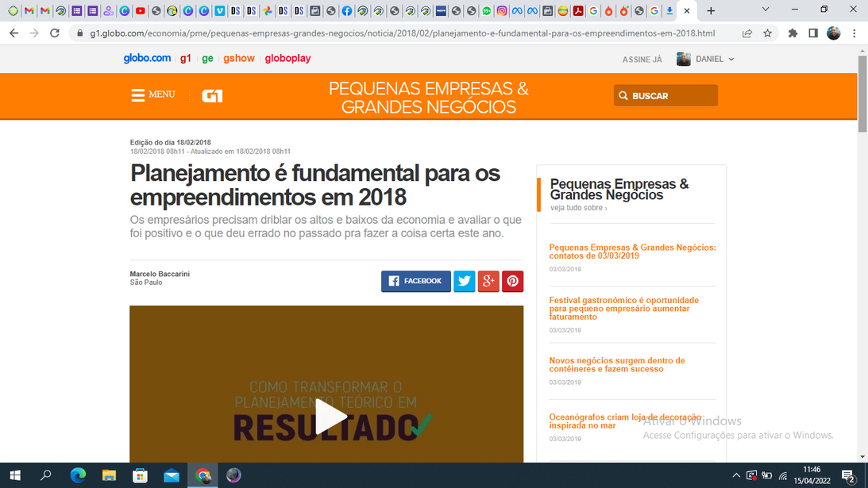Expand the tab search chevron

pos(765,10)
